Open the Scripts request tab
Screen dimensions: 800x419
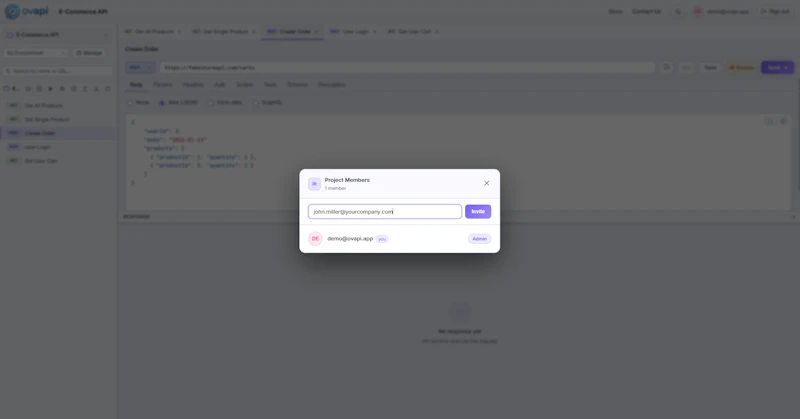245,85
